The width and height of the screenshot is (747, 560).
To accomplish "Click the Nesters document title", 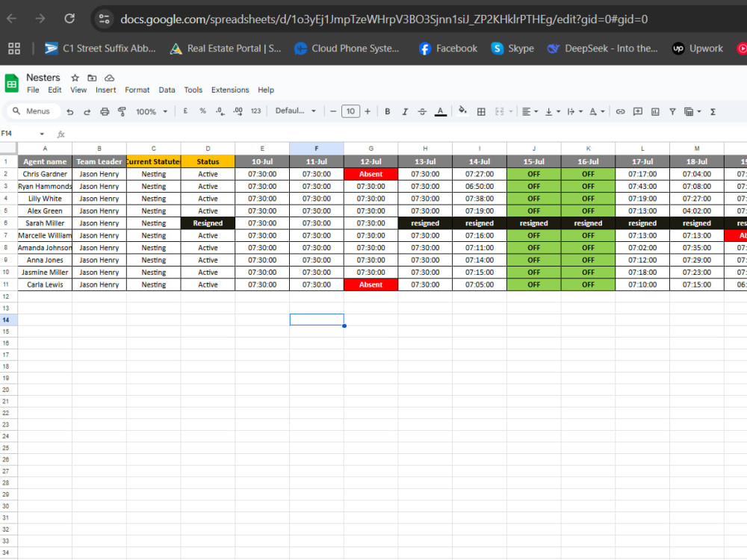I will click(43, 77).
